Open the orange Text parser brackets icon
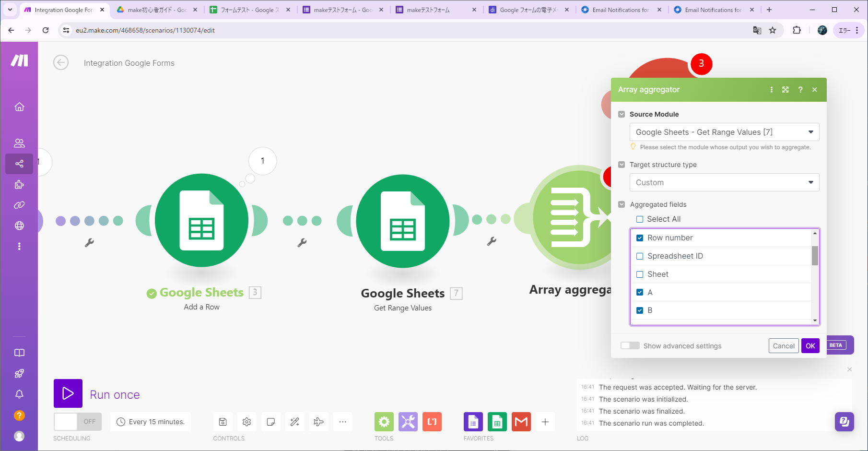 (432, 422)
